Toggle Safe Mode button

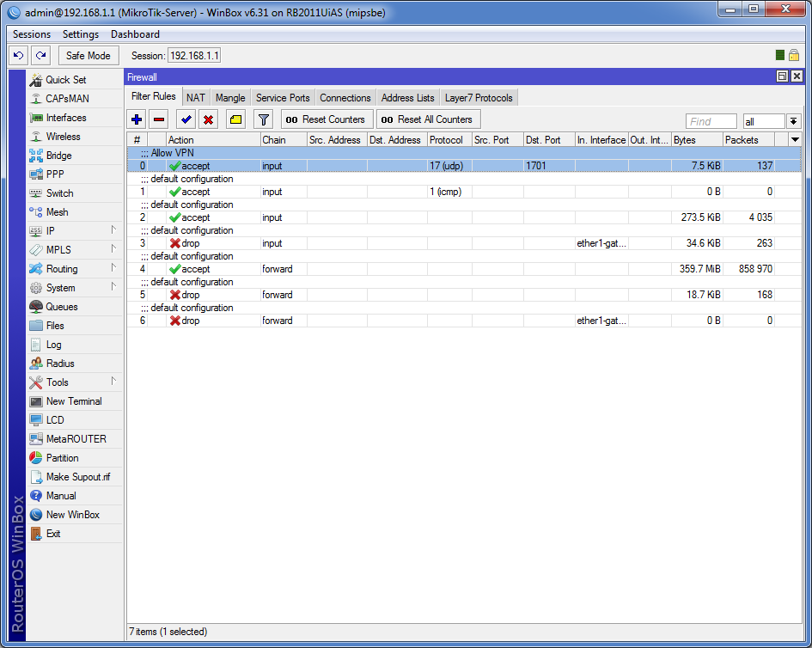pos(88,55)
